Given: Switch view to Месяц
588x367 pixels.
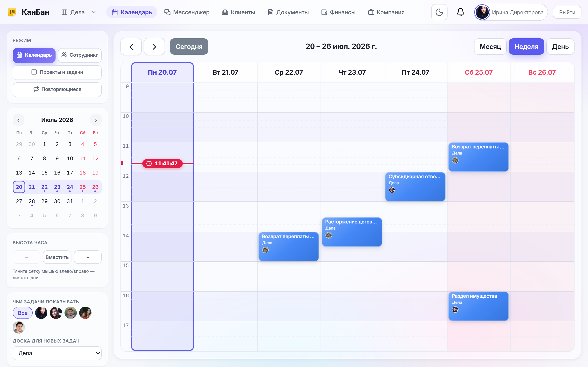Looking at the screenshot, I should [x=490, y=46].
